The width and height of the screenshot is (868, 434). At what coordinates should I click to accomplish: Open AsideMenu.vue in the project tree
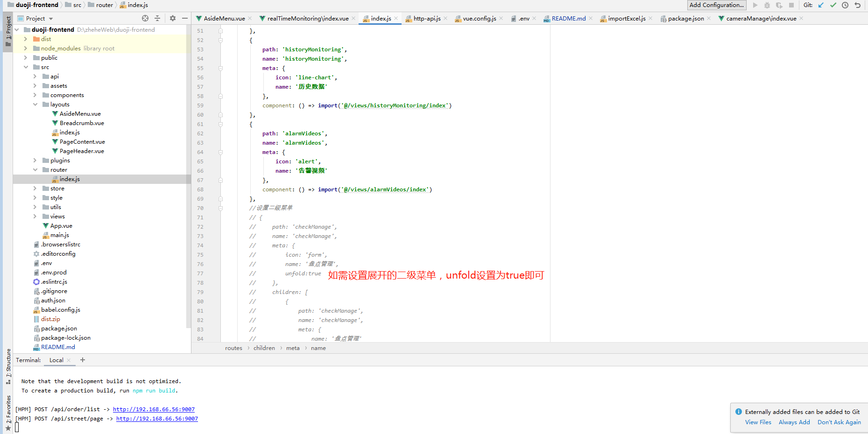coord(80,114)
